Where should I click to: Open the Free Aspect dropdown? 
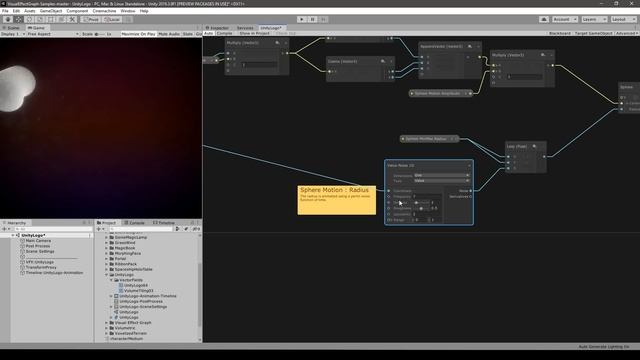(53, 34)
